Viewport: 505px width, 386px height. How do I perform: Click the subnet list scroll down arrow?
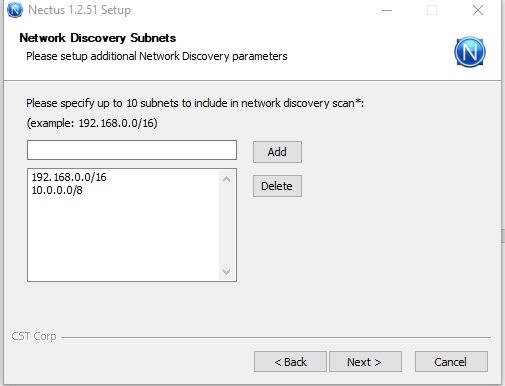pyautogui.click(x=227, y=272)
